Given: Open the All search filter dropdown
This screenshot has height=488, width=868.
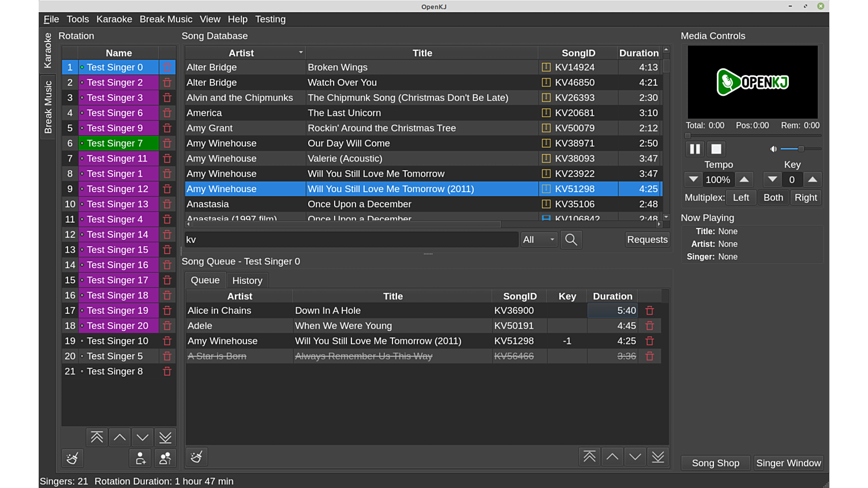Looking at the screenshot, I should click(538, 239).
